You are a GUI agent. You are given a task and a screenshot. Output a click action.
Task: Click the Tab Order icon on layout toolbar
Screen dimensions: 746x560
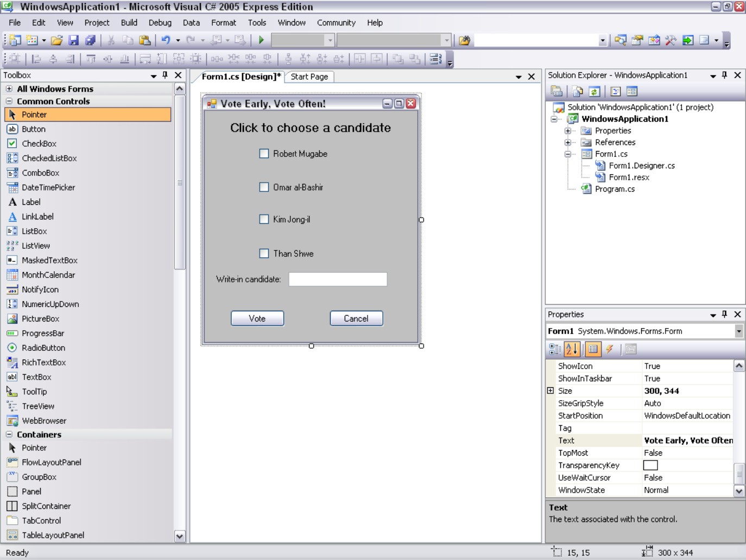(435, 59)
